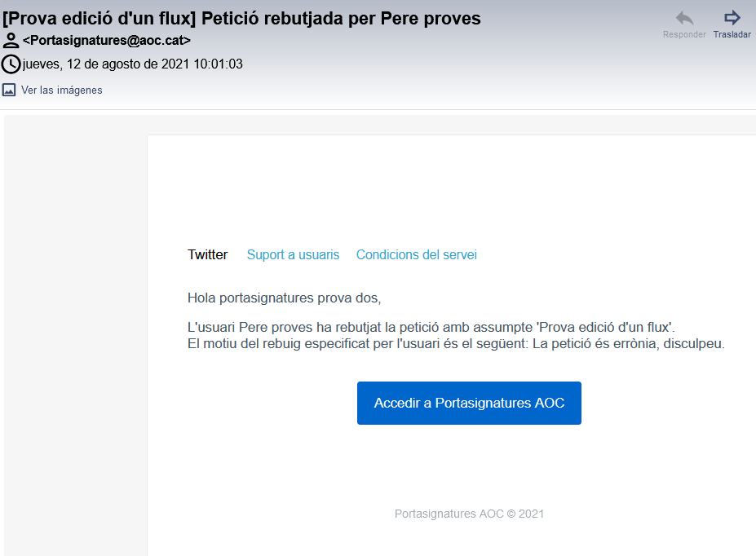Viewport: 756px width, 556px height.
Task: Click the sender person icon
Action: tap(11, 41)
